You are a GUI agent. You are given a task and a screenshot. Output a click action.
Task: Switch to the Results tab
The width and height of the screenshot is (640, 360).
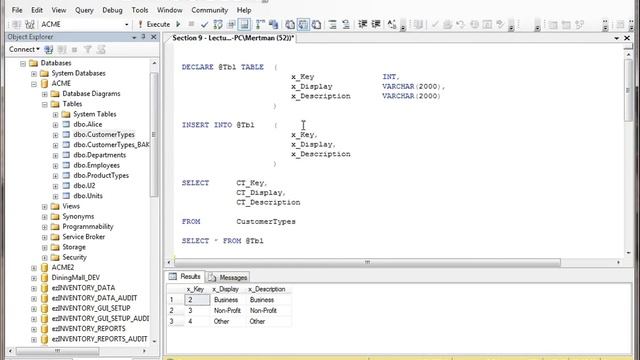tap(185, 277)
